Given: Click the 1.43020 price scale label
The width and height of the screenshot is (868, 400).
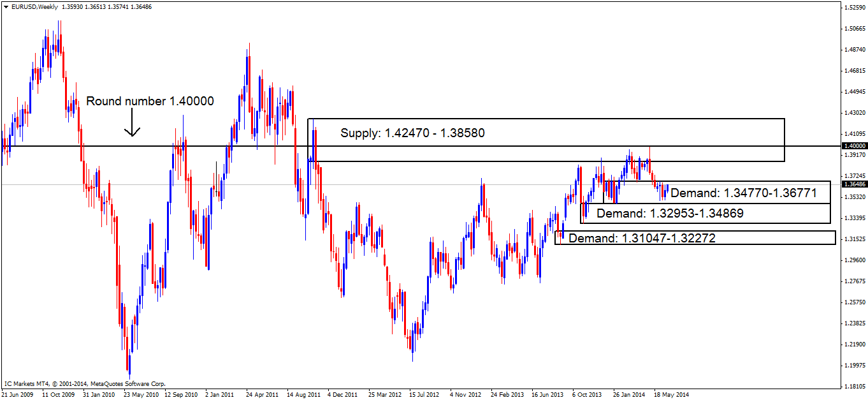Looking at the screenshot, I should [854, 112].
